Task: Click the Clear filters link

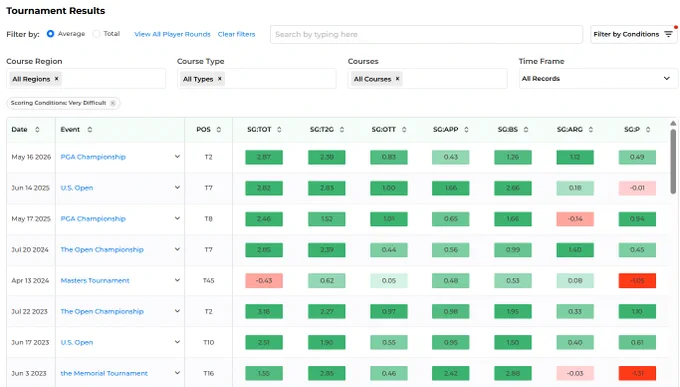Action: coord(236,34)
